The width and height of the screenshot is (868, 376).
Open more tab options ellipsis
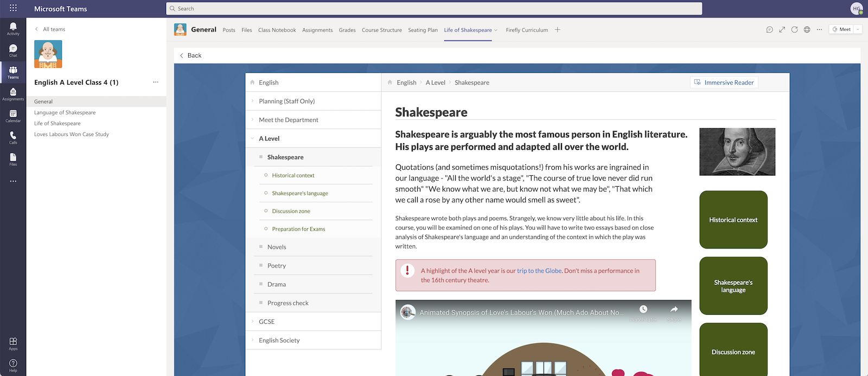819,30
